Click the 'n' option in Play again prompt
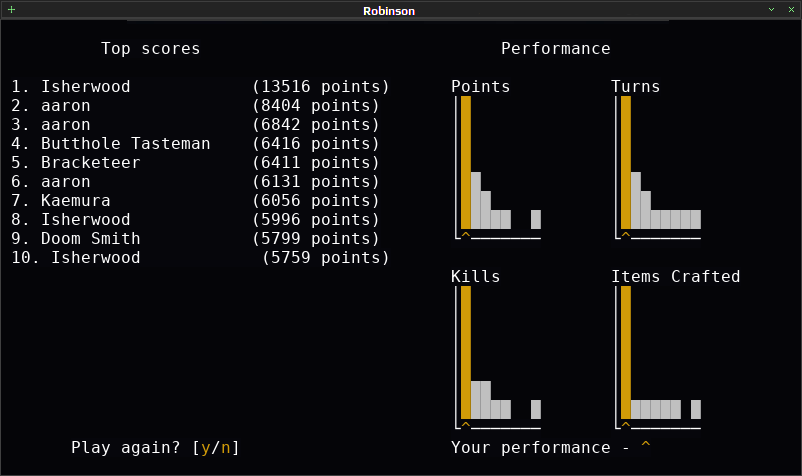This screenshot has width=802, height=476. click(x=226, y=448)
